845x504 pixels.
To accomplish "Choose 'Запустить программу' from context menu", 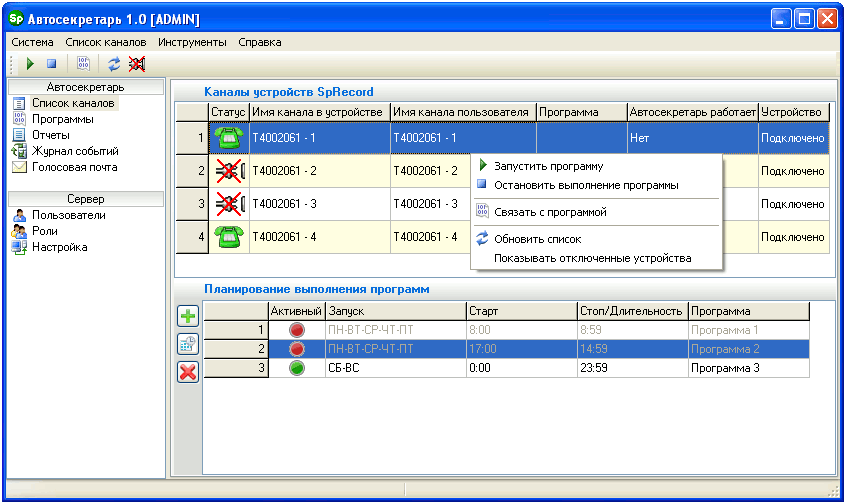I will (548, 166).
